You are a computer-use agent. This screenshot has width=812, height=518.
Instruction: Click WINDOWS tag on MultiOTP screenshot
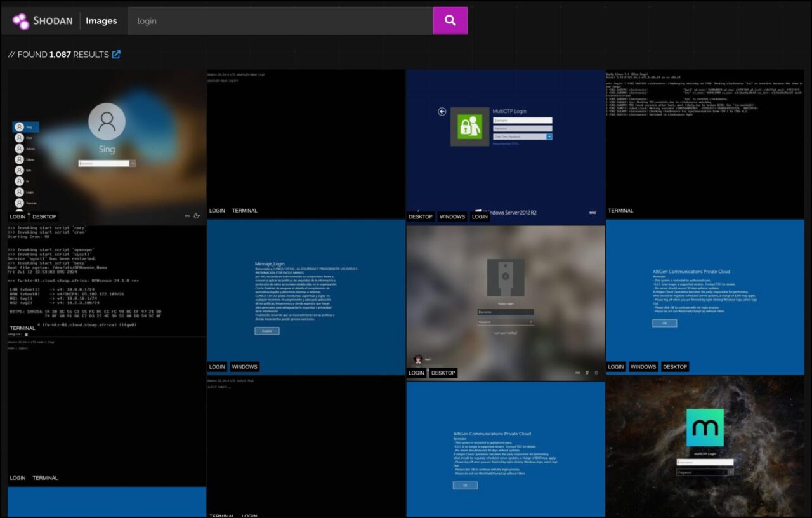(x=452, y=216)
